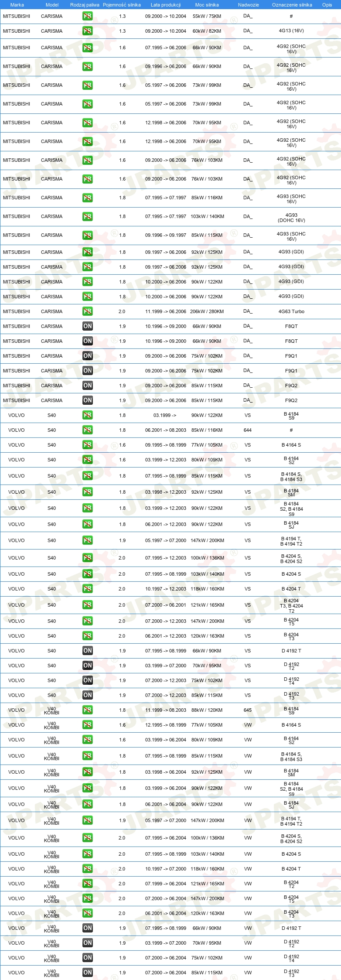Click the petrol icon in the Volvo S40 644 body row
341x980 pixels.
87,430
